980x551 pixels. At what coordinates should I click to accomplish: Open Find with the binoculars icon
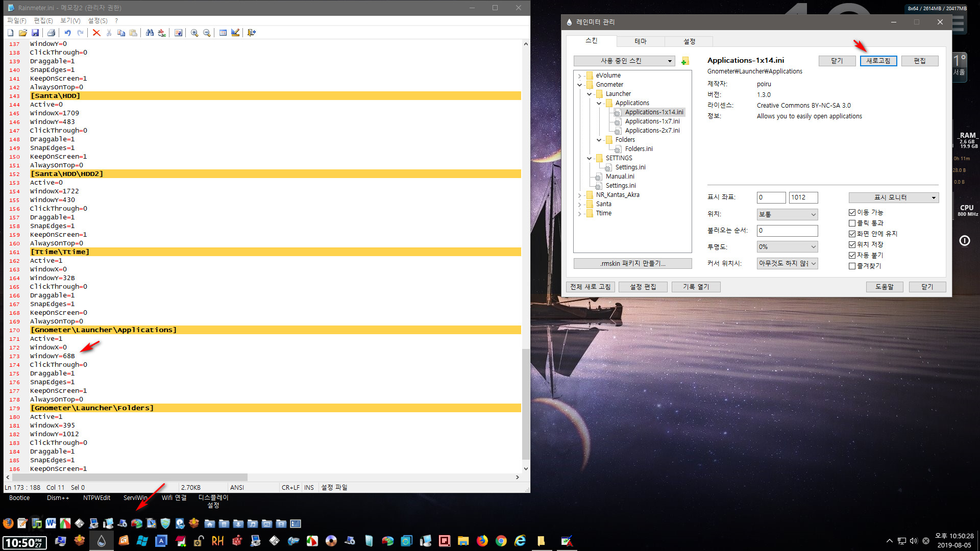[x=150, y=33]
